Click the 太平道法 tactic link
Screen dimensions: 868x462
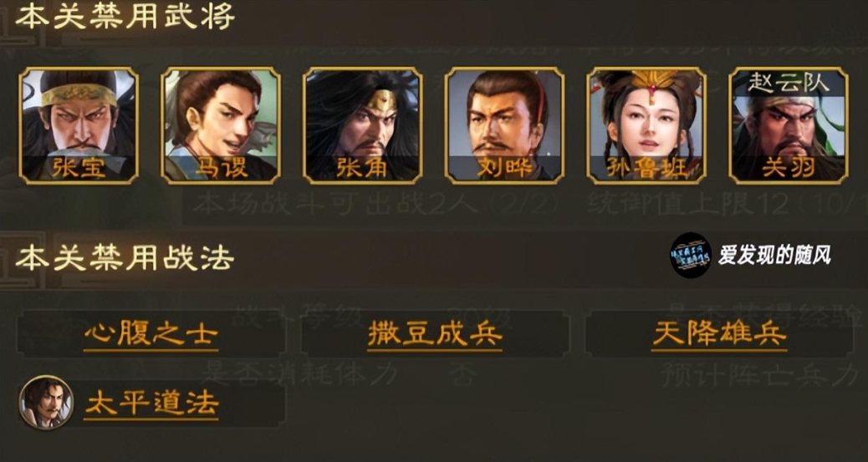click(x=151, y=404)
